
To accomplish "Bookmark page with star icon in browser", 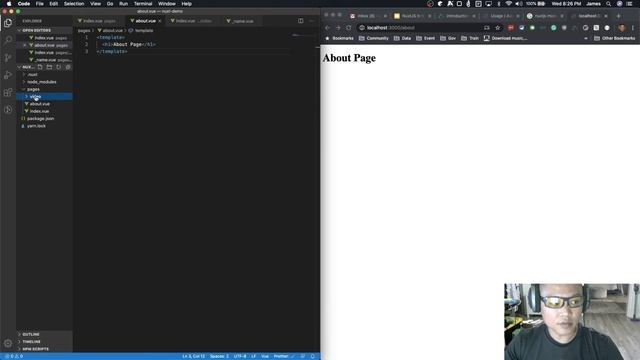I will tap(498, 28).
